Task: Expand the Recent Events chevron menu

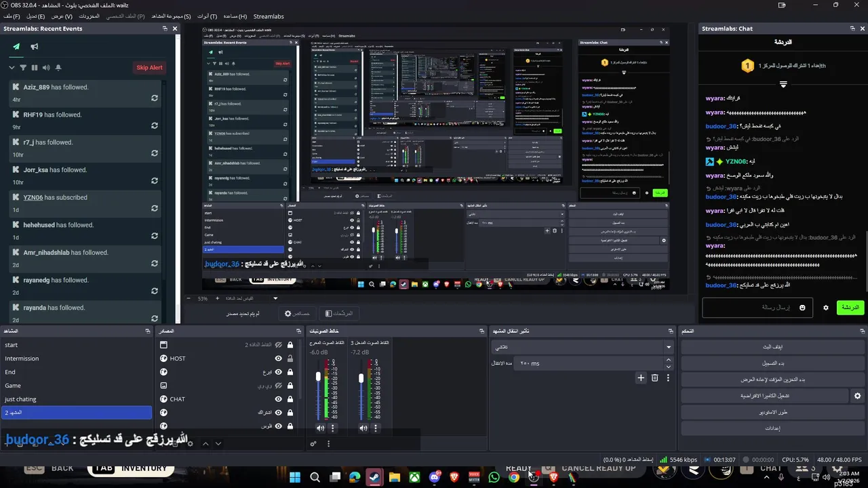Action: pos(12,68)
